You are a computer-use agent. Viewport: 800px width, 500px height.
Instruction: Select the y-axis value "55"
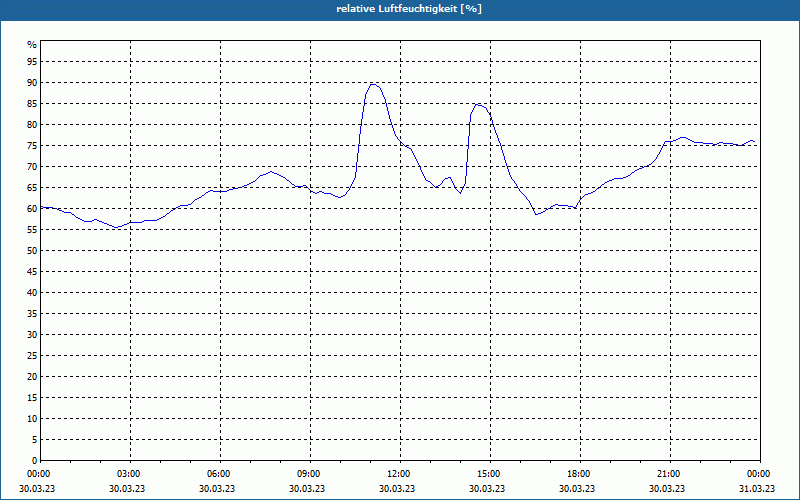click(x=32, y=230)
